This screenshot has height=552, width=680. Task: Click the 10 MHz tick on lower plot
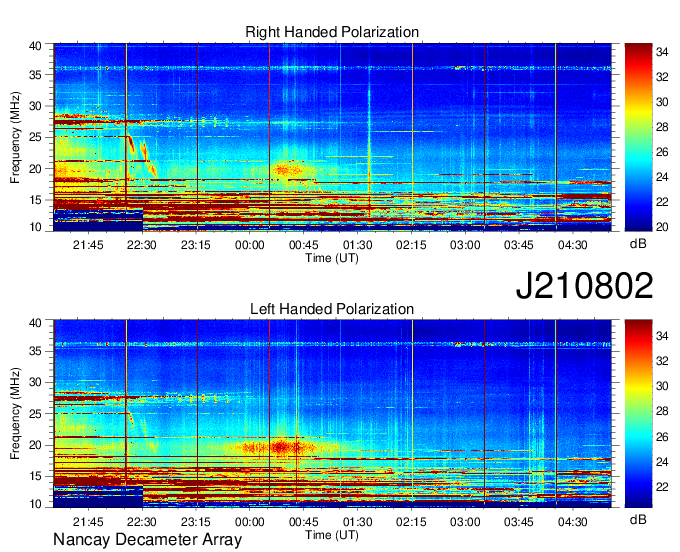(36, 504)
